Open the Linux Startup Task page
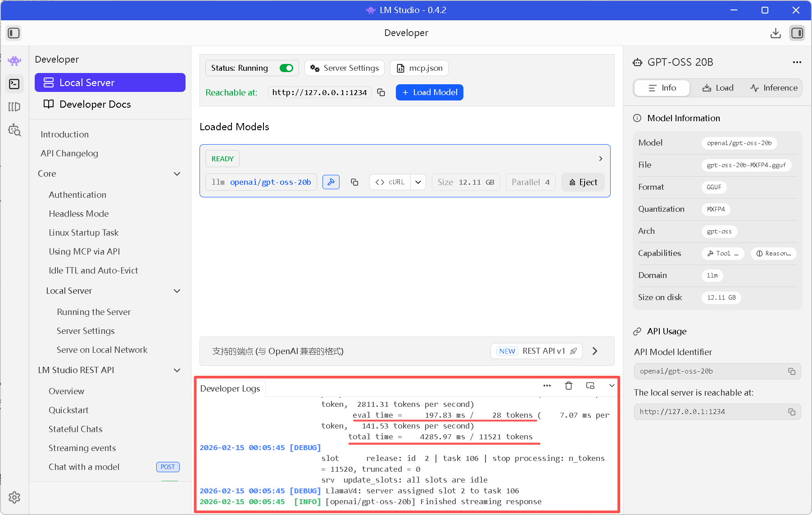Viewport: 812px width, 515px height. [x=84, y=232]
